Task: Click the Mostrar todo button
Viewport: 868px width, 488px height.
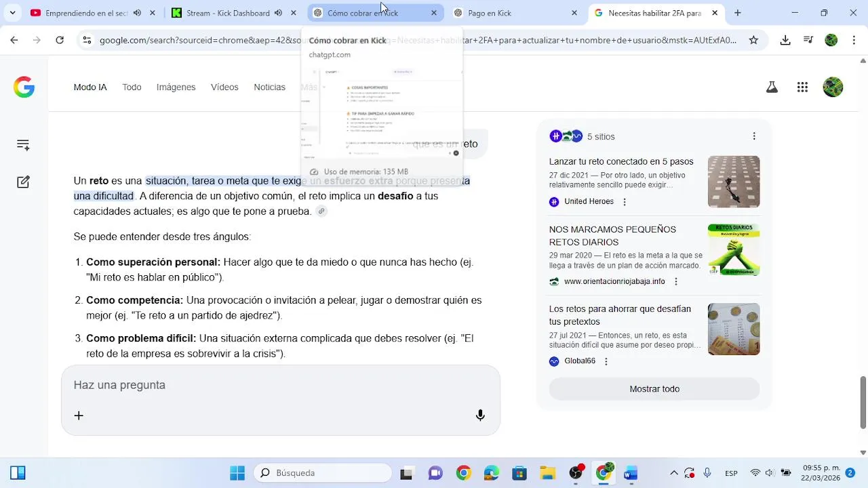Action: tap(654, 389)
